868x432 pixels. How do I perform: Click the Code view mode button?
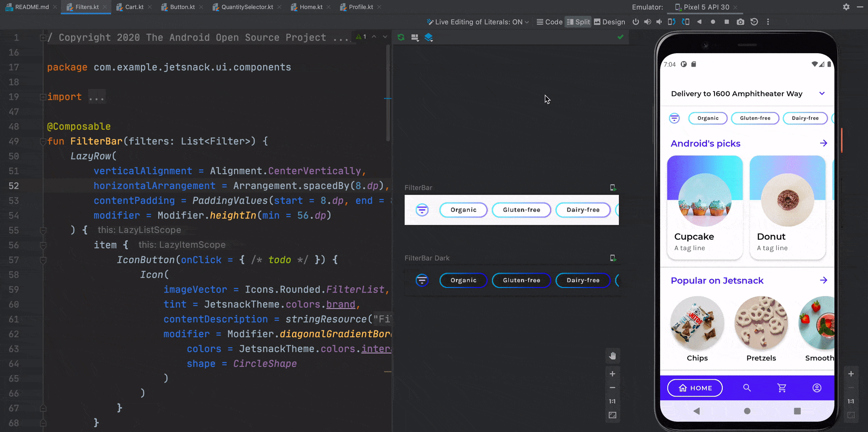(x=550, y=21)
